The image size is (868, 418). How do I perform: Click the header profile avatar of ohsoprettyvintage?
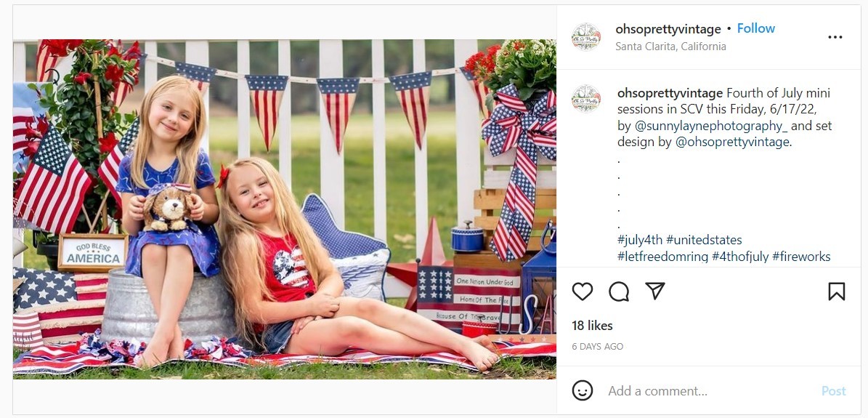pos(585,37)
